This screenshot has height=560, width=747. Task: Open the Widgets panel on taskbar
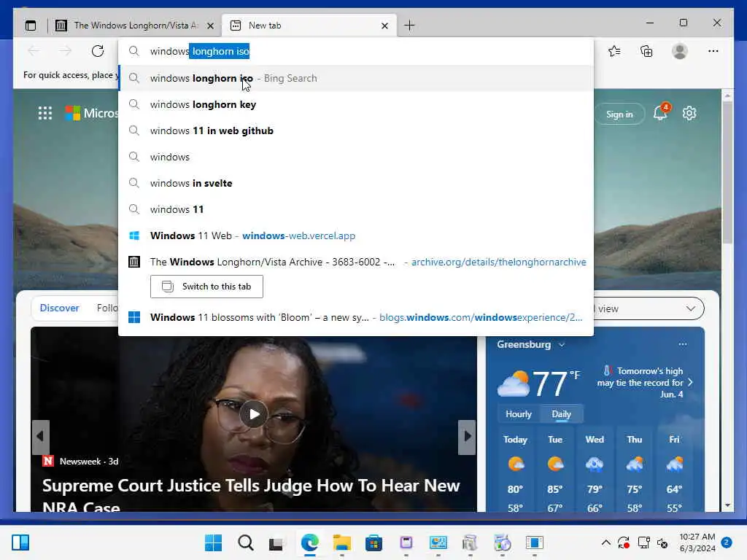20,542
